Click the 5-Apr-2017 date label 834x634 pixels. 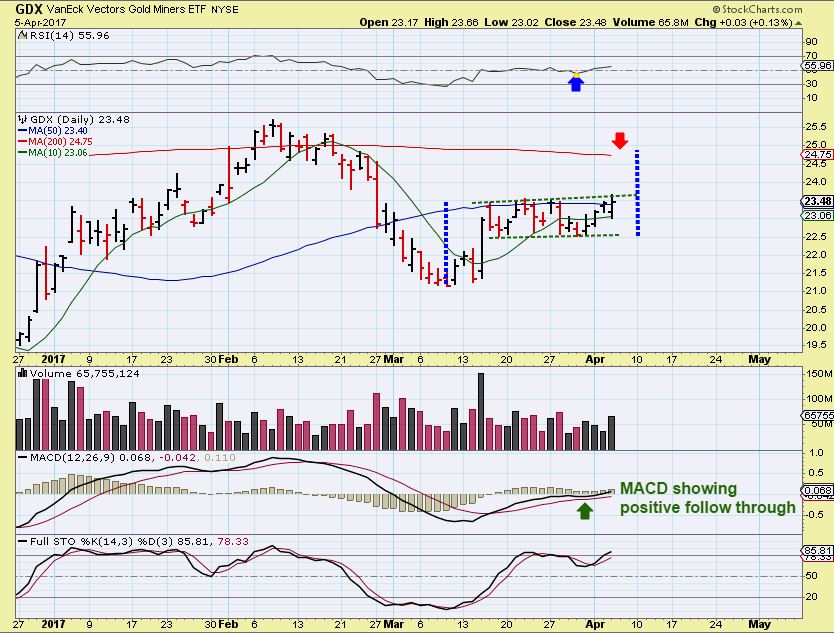click(x=40, y=22)
